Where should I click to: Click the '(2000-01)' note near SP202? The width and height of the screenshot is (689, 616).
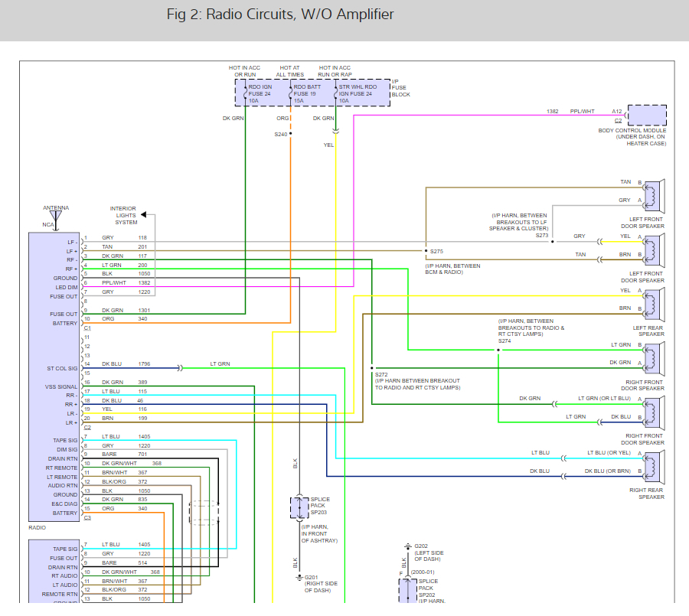(x=423, y=572)
